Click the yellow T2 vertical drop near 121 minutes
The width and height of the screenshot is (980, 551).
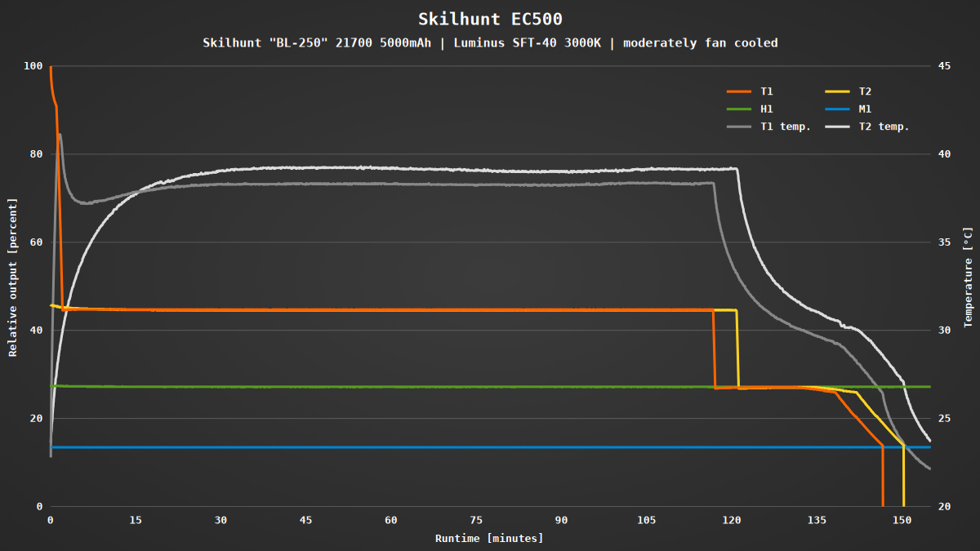click(737, 349)
